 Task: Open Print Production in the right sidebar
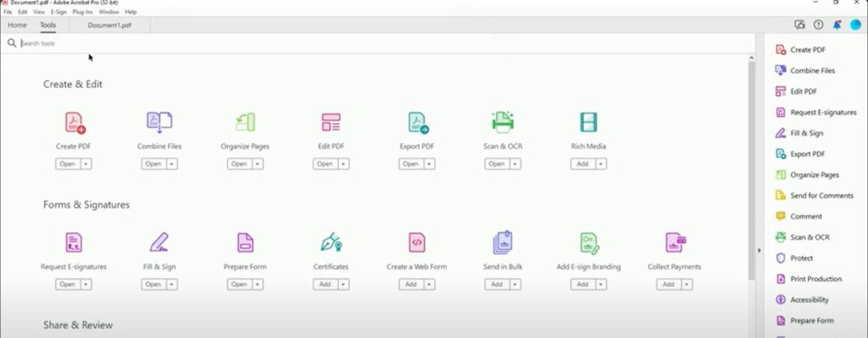click(x=809, y=279)
